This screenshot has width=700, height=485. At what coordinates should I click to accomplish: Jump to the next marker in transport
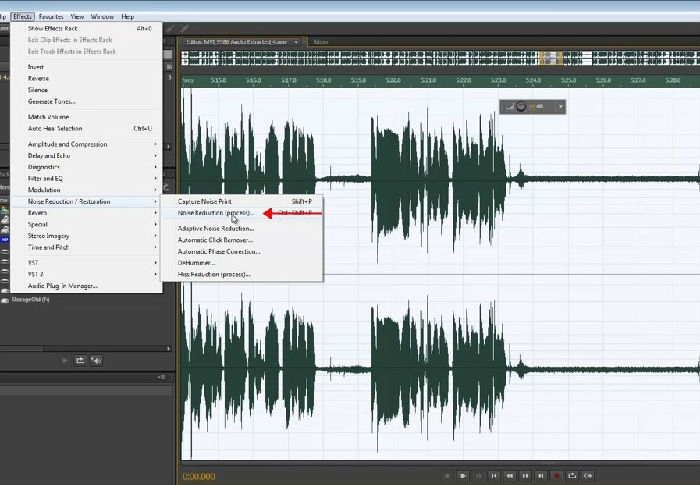click(541, 476)
